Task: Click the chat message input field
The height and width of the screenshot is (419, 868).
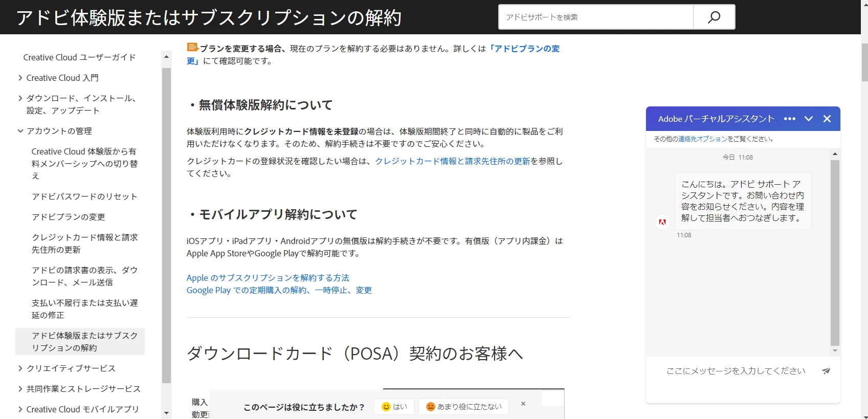Action: pyautogui.click(x=736, y=371)
